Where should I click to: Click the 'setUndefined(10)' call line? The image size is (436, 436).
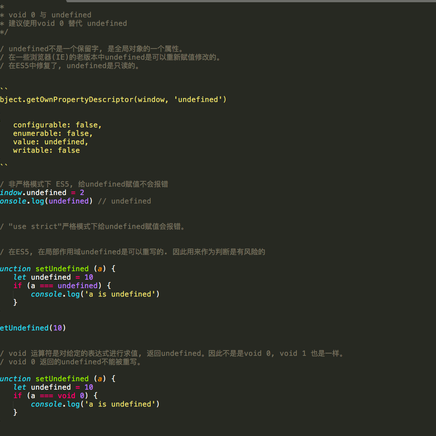[33, 328]
